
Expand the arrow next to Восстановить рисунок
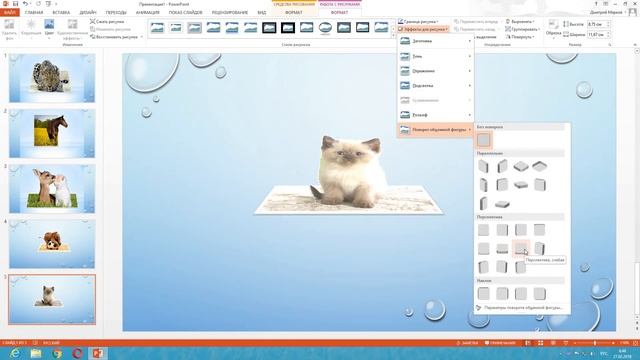tap(142, 37)
